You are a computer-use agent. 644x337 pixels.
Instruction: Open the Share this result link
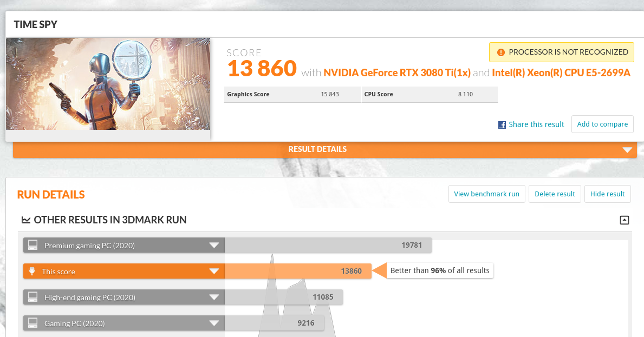pos(536,124)
